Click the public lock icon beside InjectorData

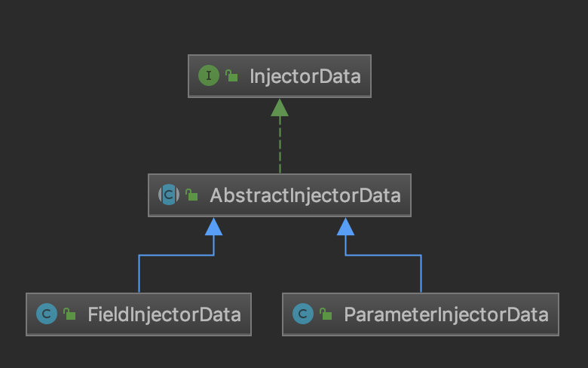coord(232,76)
